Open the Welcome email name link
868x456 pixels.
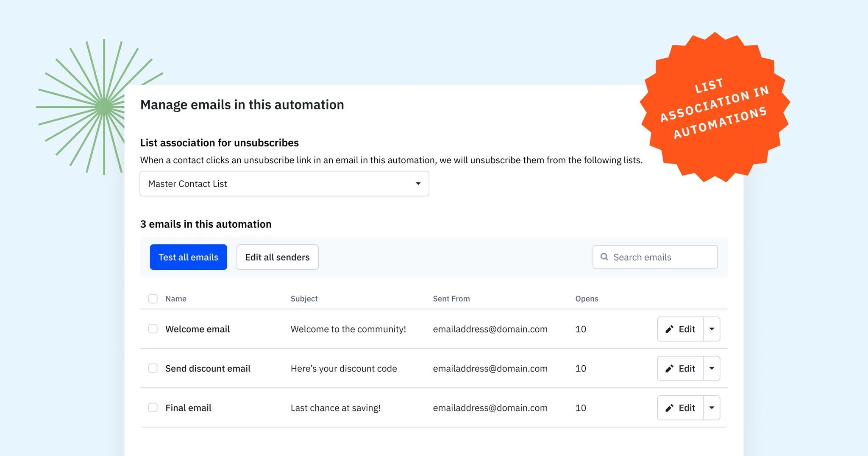(198, 329)
